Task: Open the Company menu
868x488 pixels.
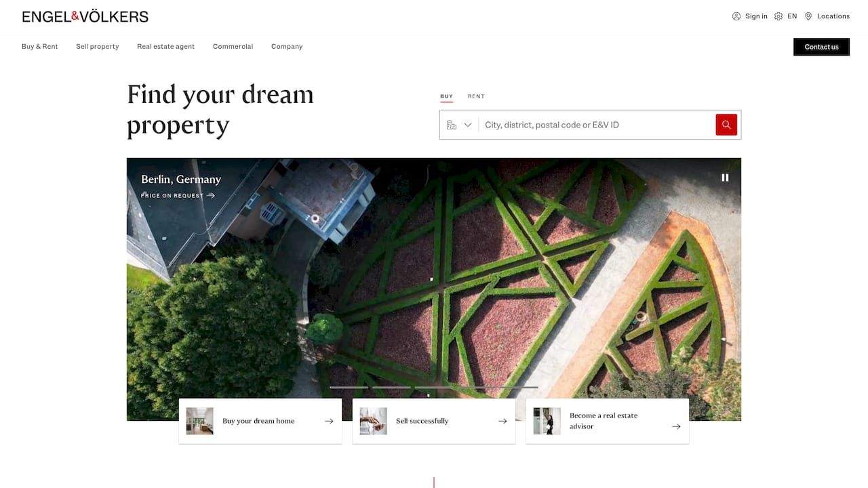Action: (287, 47)
